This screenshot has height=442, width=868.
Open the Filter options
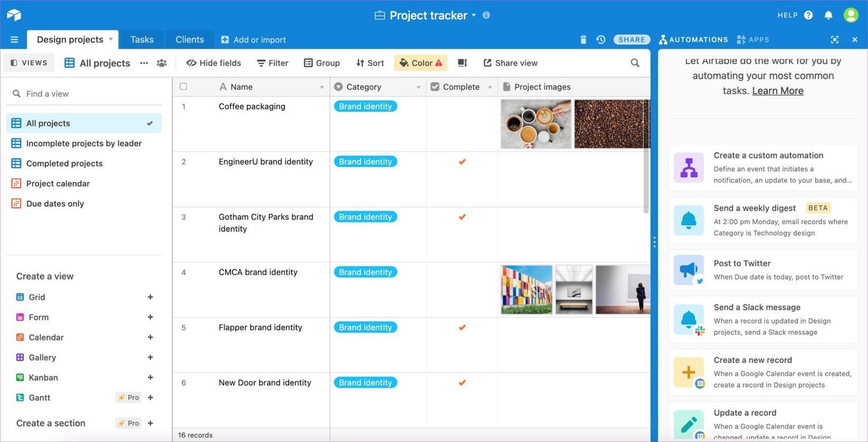click(x=272, y=63)
